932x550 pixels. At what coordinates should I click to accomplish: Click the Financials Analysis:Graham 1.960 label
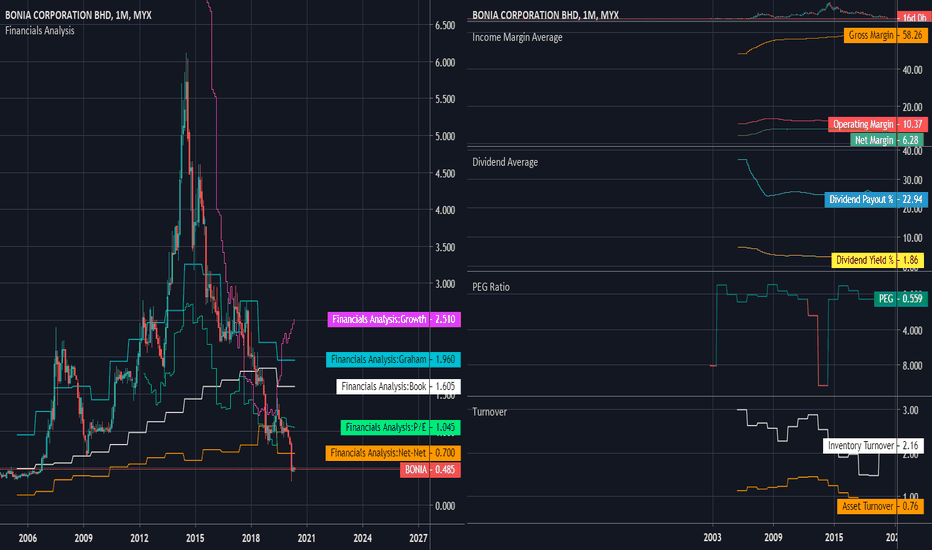click(393, 359)
